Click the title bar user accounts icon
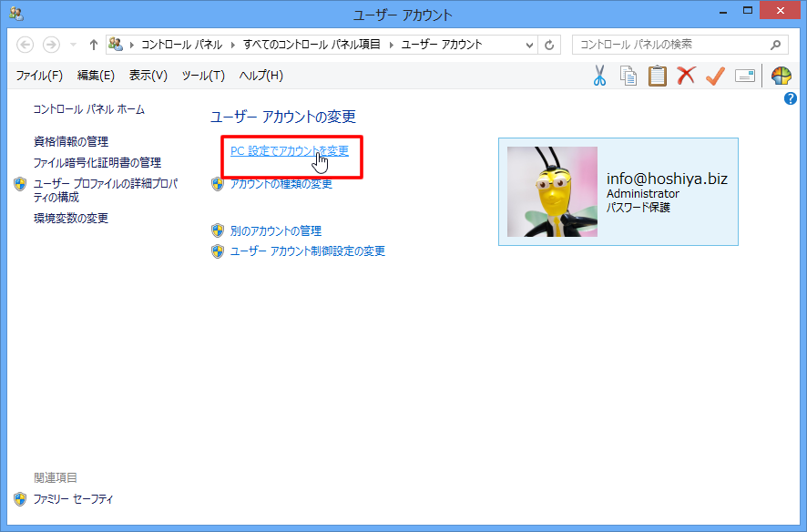The height and width of the screenshot is (532, 807). [x=16, y=14]
